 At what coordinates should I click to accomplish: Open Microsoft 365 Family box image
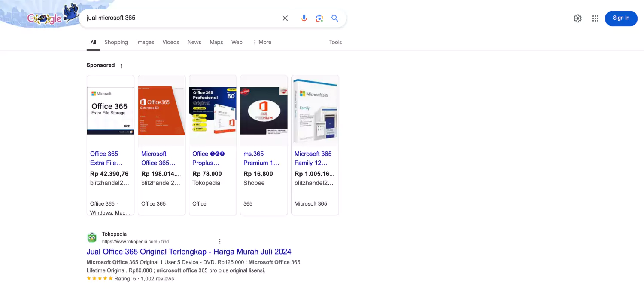pos(315,111)
